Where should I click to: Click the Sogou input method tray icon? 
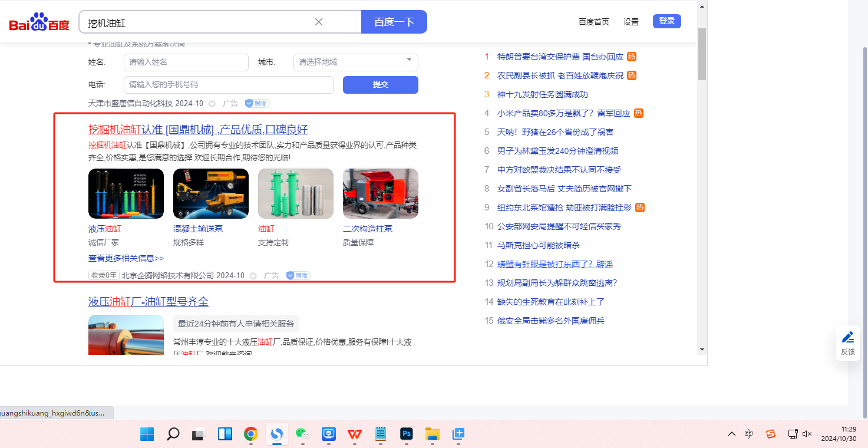pos(770,434)
